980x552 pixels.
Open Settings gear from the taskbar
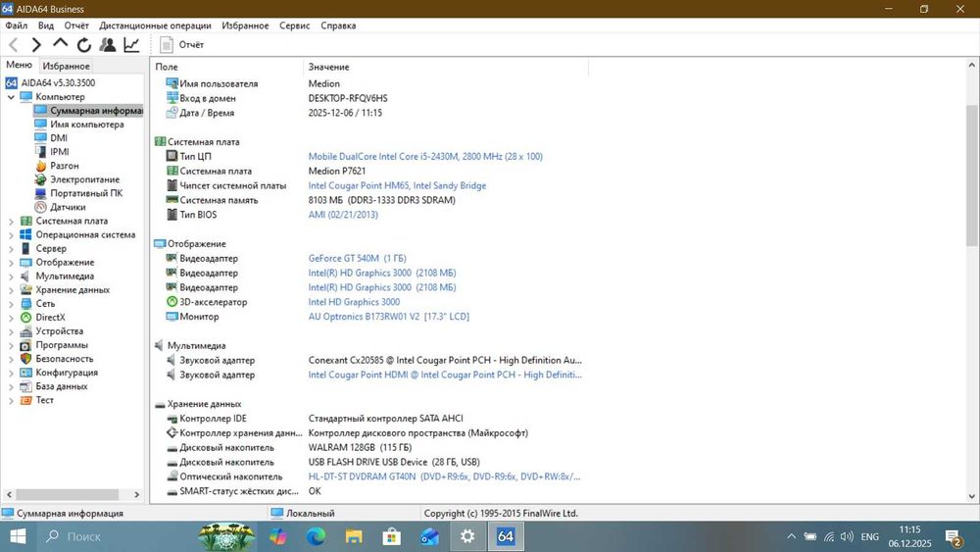tap(466, 536)
